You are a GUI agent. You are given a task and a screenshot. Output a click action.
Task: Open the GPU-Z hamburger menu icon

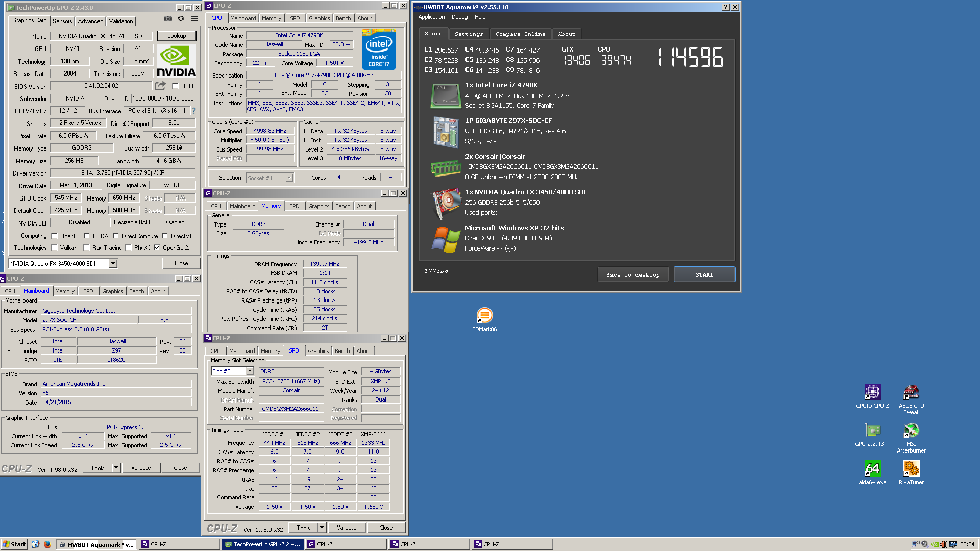(x=194, y=18)
